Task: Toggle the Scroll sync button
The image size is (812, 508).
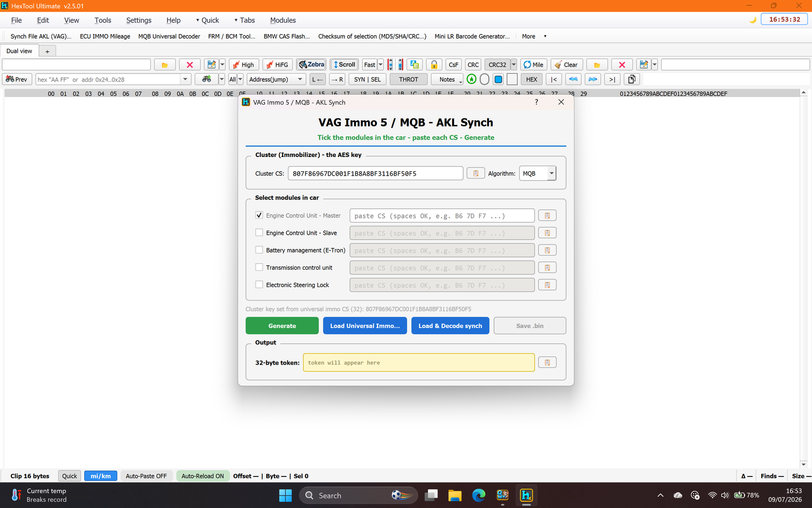Action: point(344,65)
